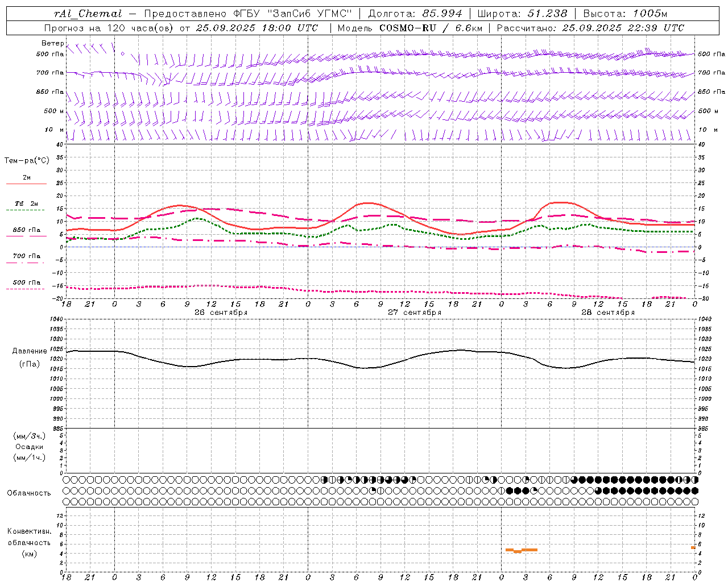The image size is (728, 582).
Task: Click "40" on the left temperature axis
Action: pyautogui.click(x=60, y=144)
